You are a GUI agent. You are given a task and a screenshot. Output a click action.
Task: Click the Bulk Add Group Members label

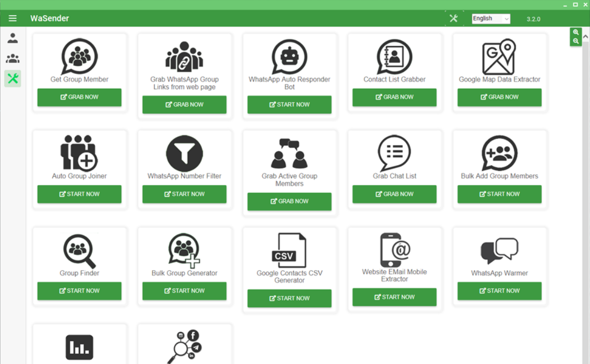[499, 176]
